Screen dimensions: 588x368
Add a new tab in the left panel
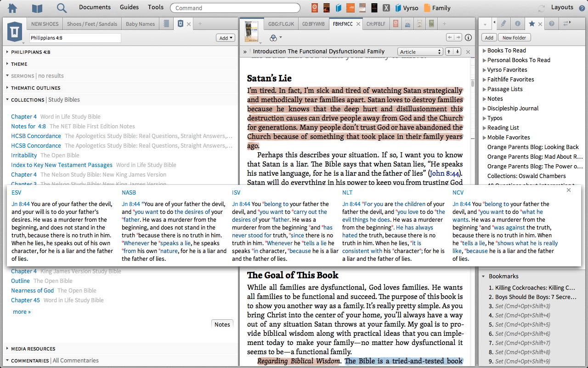tap(200, 24)
